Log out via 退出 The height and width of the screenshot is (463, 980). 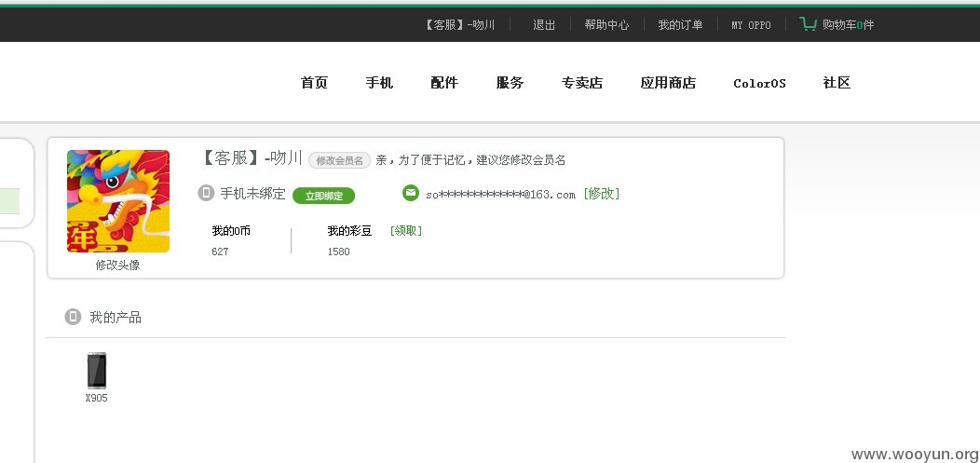click(544, 25)
